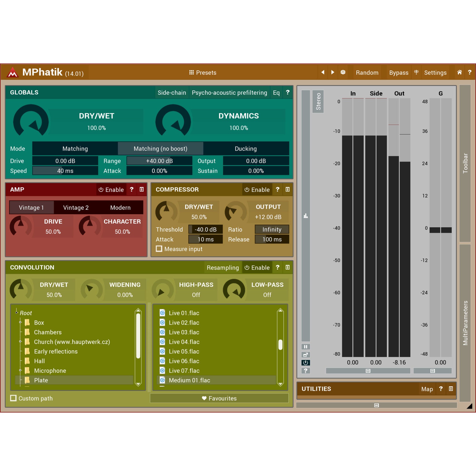
Task: Click the Convolution section presets icon
Action: point(288,267)
